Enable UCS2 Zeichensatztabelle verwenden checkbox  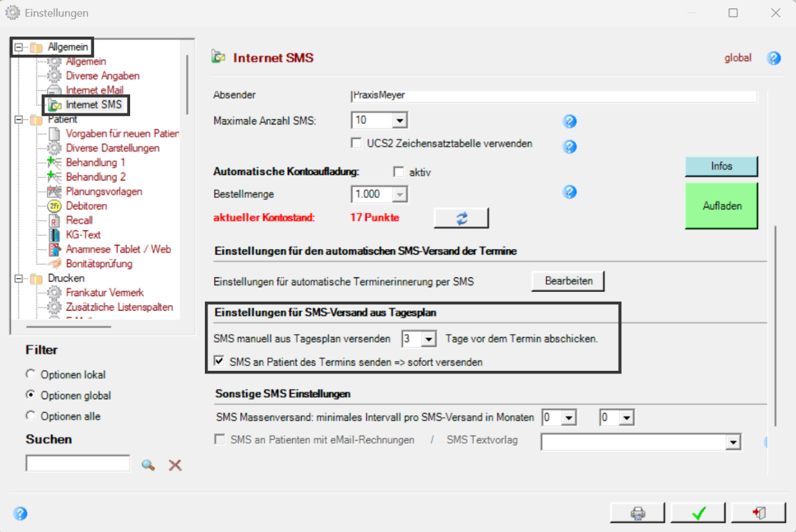coord(356,143)
